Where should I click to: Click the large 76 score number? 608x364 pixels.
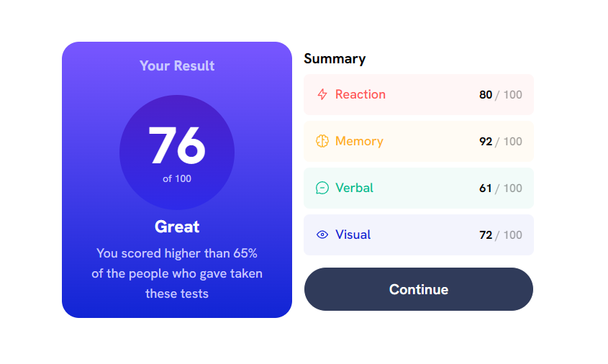click(177, 145)
